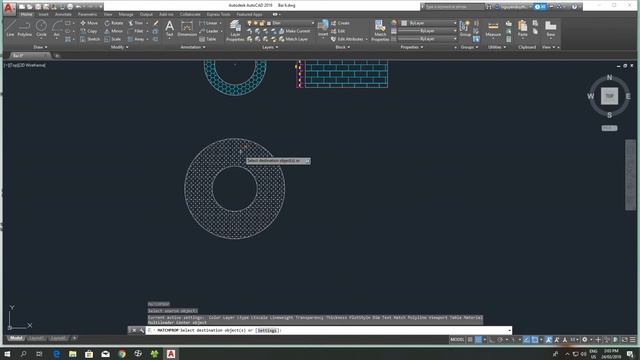Use the Mirror command

click(x=113, y=31)
